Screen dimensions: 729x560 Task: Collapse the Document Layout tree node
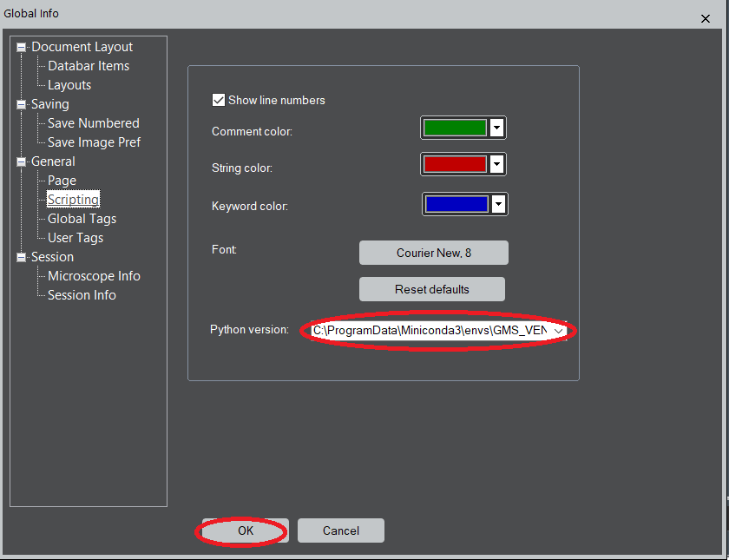click(22, 48)
